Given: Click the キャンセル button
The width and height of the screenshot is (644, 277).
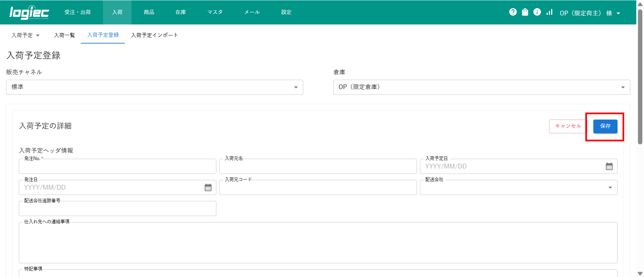Looking at the screenshot, I should [x=568, y=126].
